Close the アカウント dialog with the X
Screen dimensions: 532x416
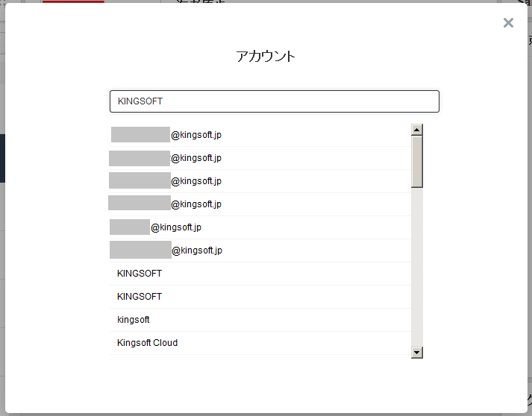508,23
